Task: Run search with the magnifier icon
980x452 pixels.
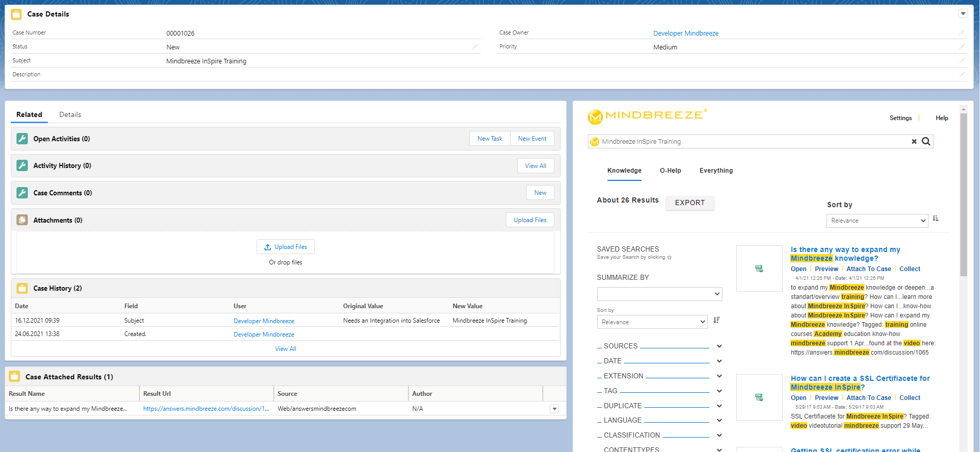Action: pyautogui.click(x=926, y=141)
